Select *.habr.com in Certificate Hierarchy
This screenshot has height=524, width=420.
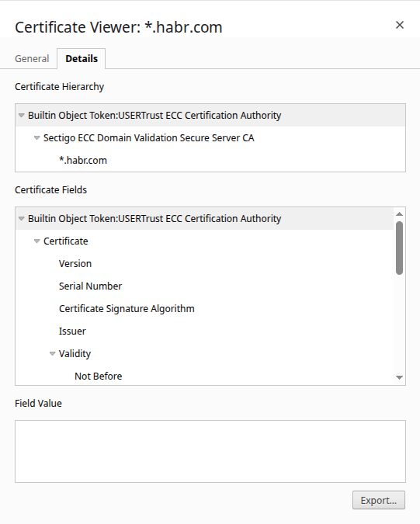(x=210, y=161)
